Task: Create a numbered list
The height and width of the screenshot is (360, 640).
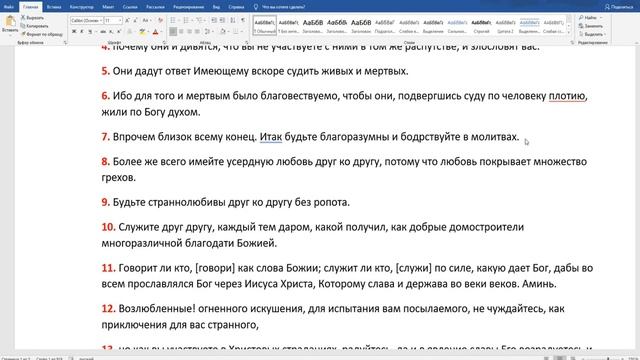Action: click(187, 20)
